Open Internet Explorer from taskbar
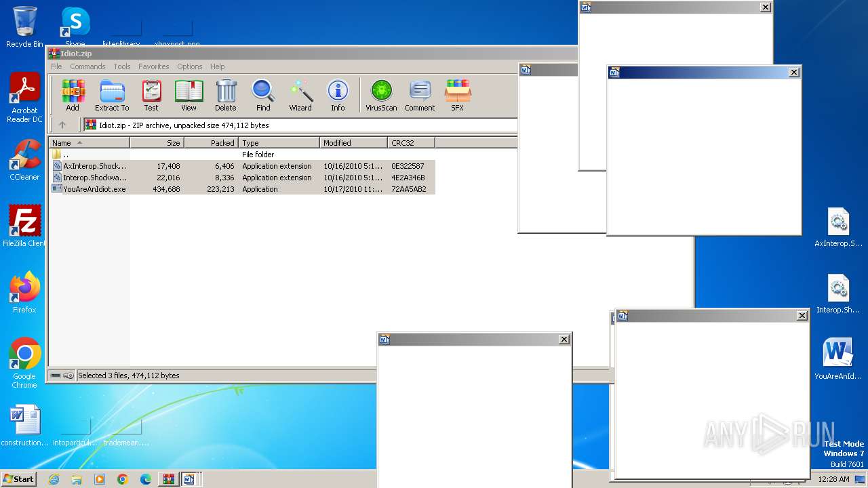 coord(54,479)
